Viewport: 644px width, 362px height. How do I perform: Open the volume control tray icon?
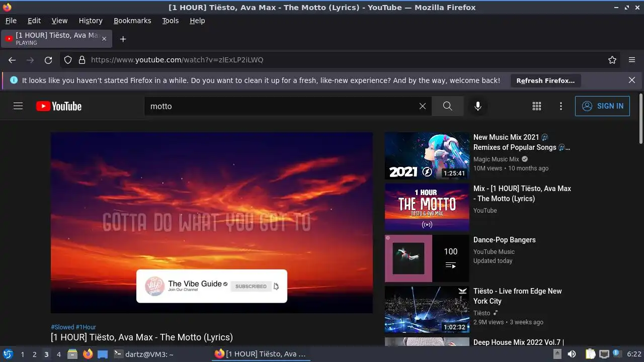[x=572, y=354]
